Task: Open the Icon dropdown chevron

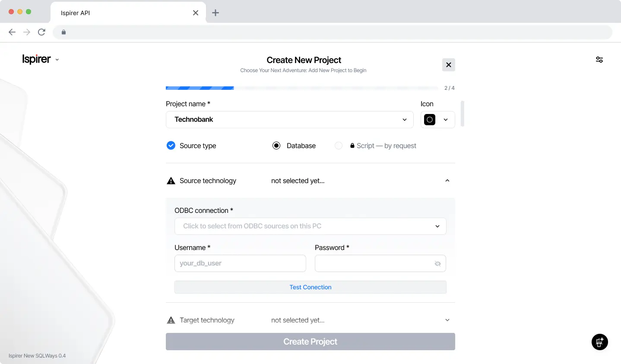Action: pyautogui.click(x=446, y=120)
